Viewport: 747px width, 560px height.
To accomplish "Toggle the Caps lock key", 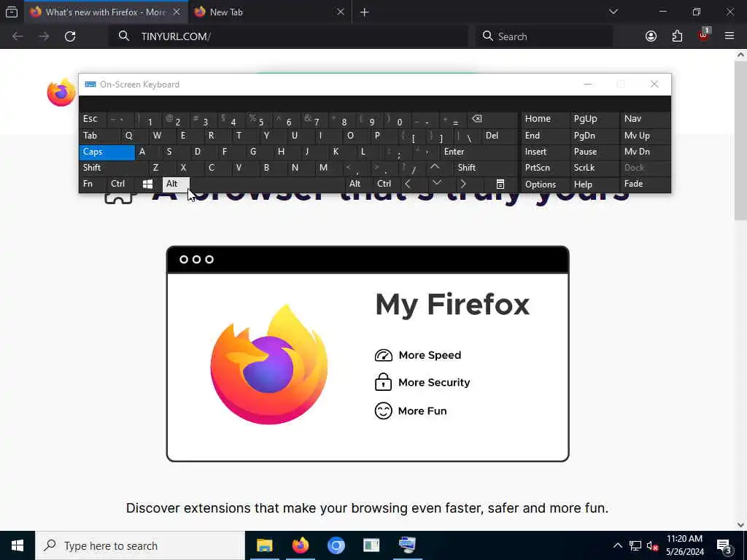I will point(107,152).
